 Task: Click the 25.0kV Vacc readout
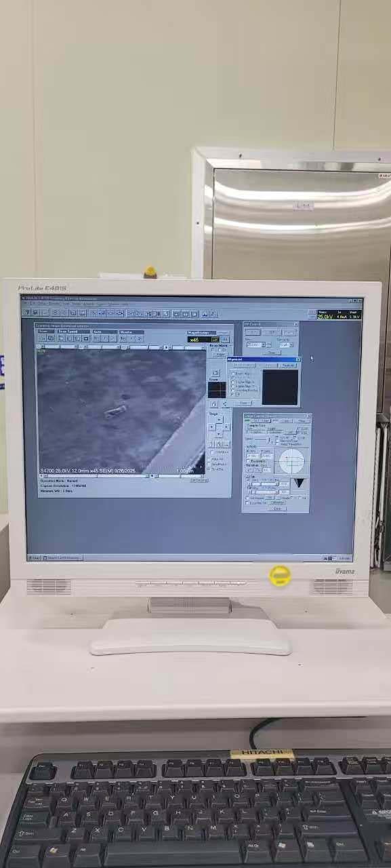(x=325, y=317)
